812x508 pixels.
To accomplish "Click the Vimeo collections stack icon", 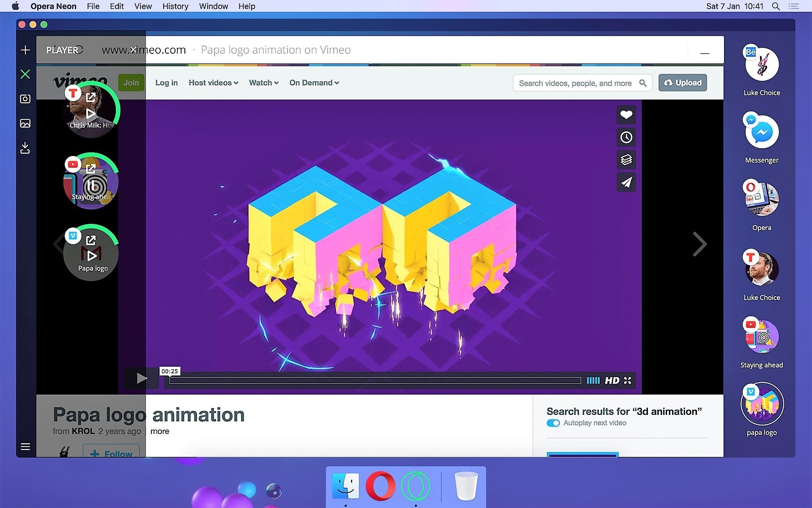I will click(625, 160).
